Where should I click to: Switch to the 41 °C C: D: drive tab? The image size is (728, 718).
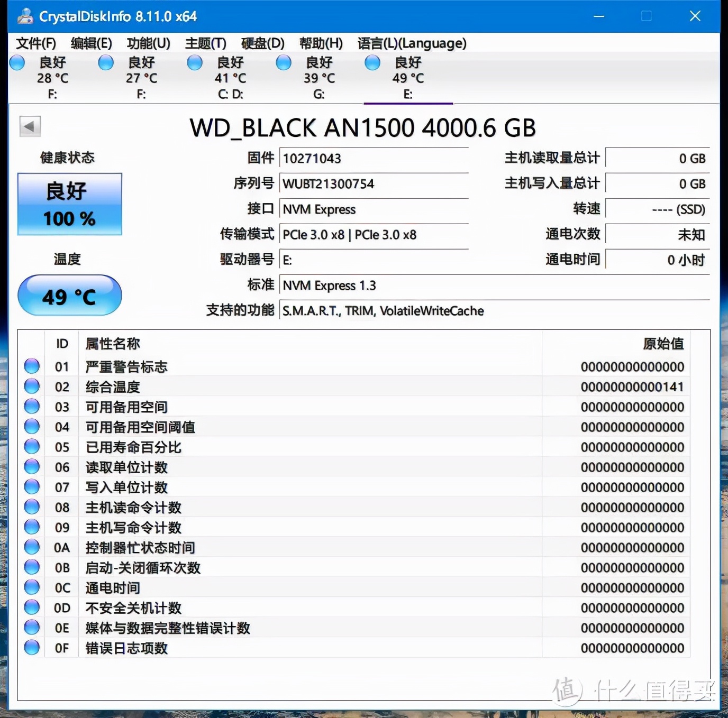coord(231,78)
